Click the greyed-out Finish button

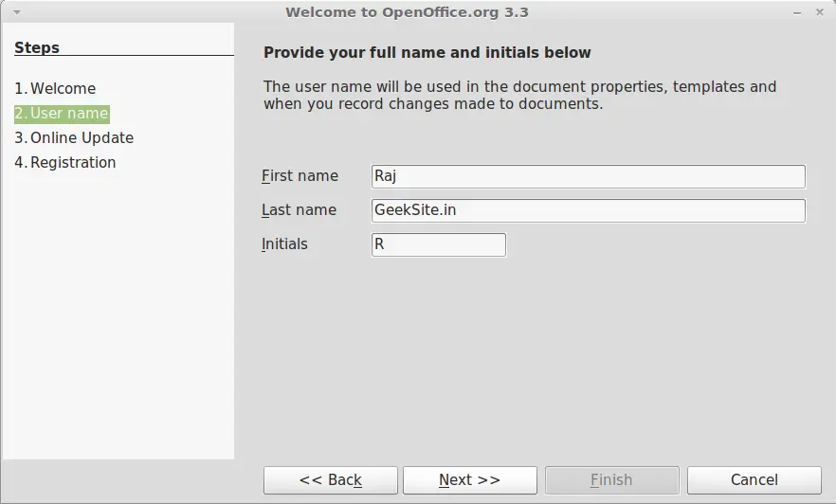click(x=611, y=480)
